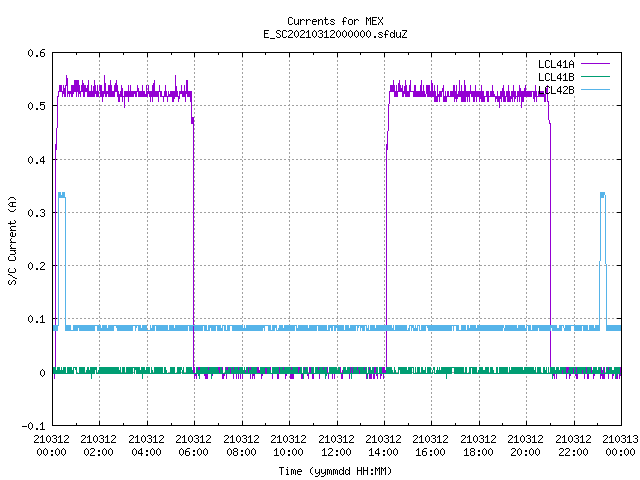Click the -0.1 y-axis tick label
The width and height of the screenshot is (640, 480).
(x=33, y=426)
